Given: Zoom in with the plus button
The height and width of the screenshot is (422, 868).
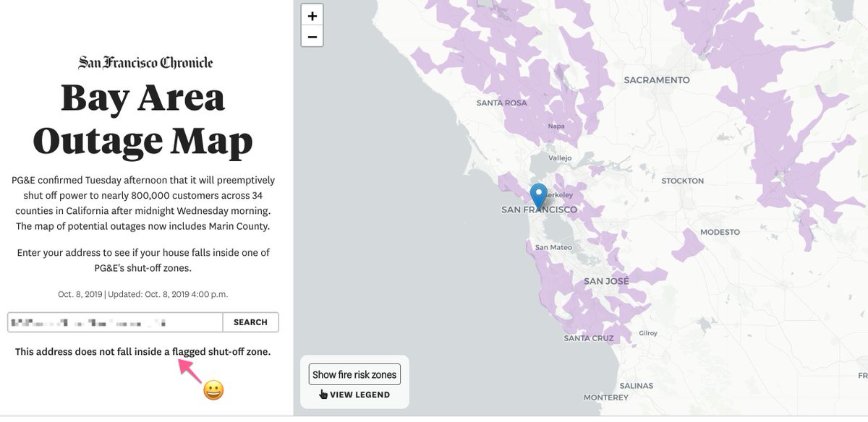Looking at the screenshot, I should 312,15.
